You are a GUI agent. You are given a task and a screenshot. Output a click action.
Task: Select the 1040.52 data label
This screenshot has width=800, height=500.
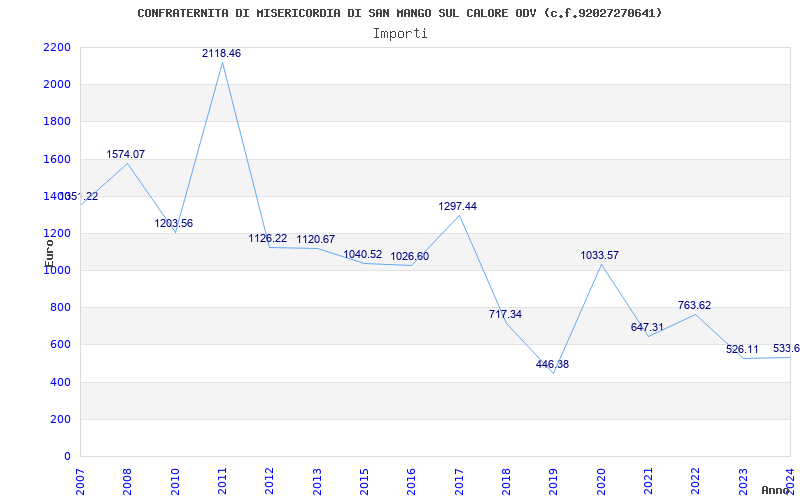tap(363, 255)
